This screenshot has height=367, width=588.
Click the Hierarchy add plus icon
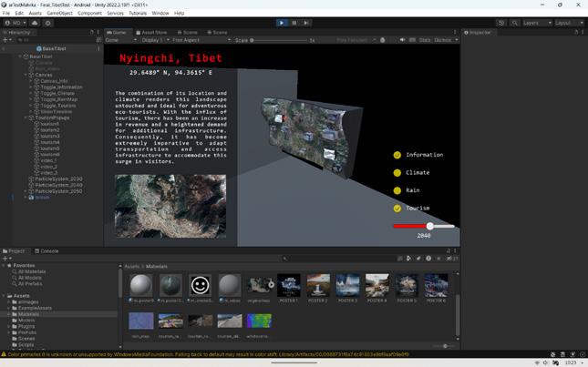[x=5, y=40]
